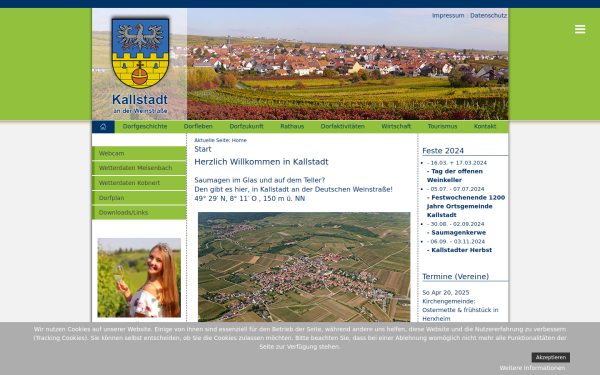Accept cookies with the Akzeptieren button

(550, 357)
